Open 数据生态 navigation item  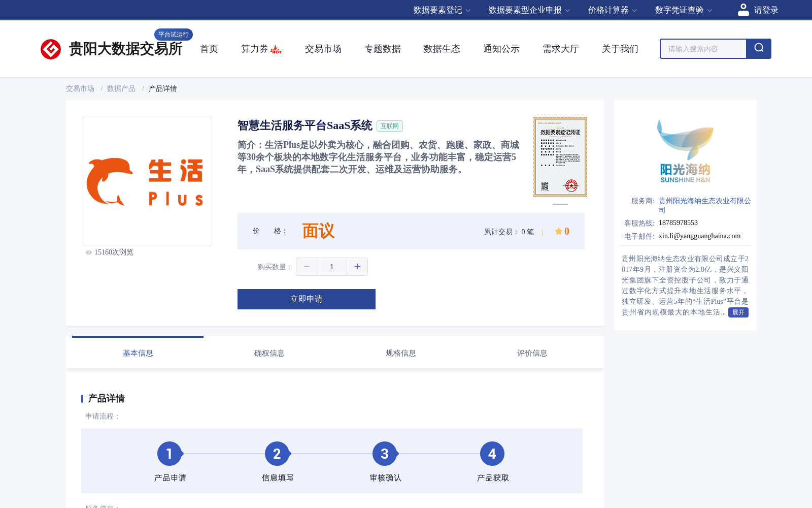pyautogui.click(x=442, y=49)
